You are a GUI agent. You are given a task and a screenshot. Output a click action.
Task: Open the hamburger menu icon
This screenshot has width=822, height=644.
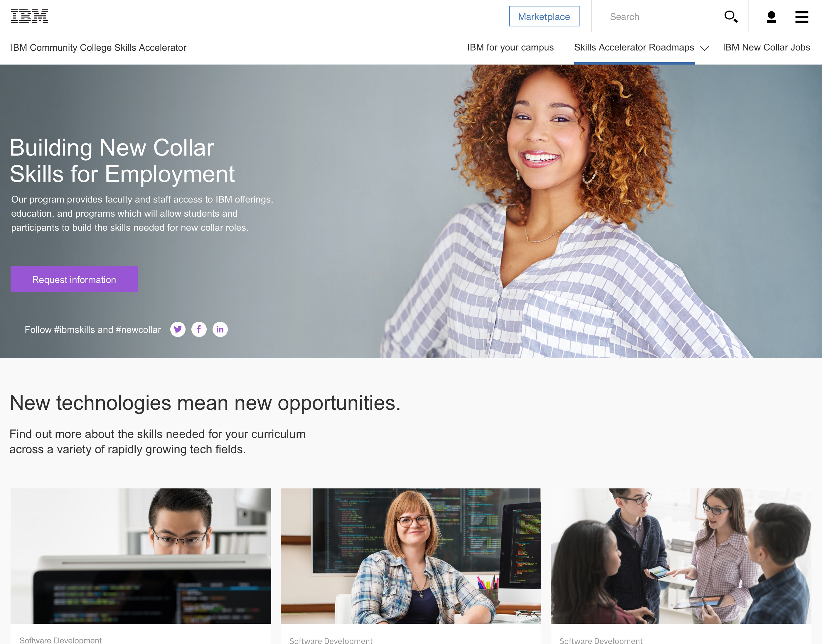(x=802, y=17)
